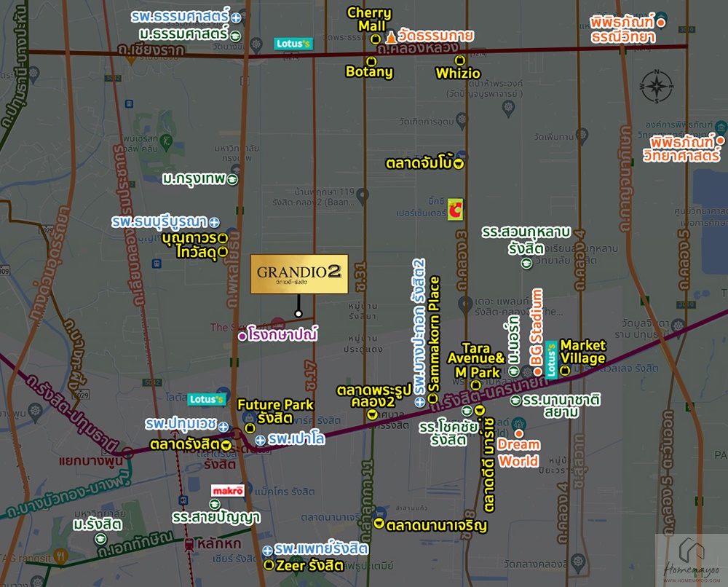Click the Homenayoo house logo
The image size is (728, 587).
coord(692,552)
